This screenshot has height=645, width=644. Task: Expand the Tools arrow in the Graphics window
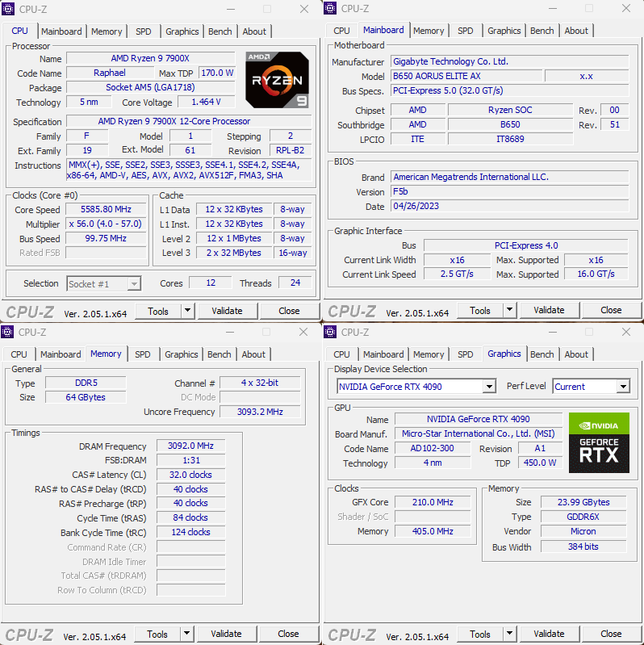[509, 634]
